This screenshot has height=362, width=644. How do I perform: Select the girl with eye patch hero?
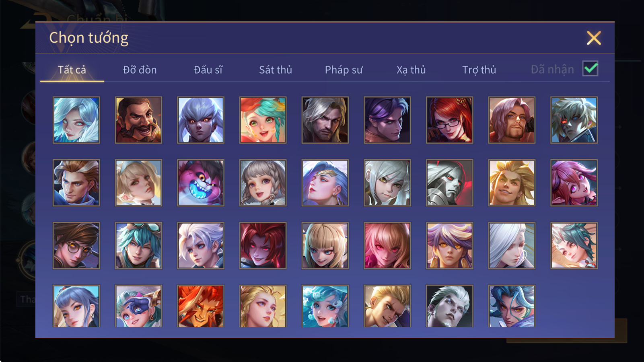138,306
